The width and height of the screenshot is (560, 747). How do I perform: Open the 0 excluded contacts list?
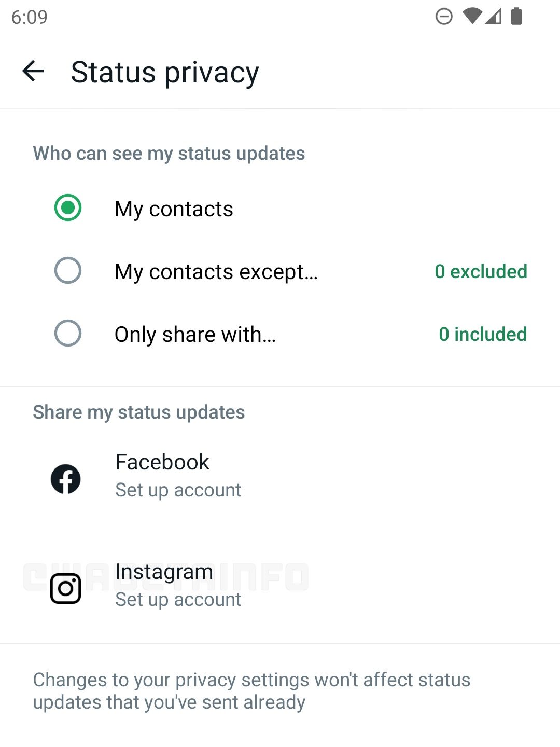481,271
